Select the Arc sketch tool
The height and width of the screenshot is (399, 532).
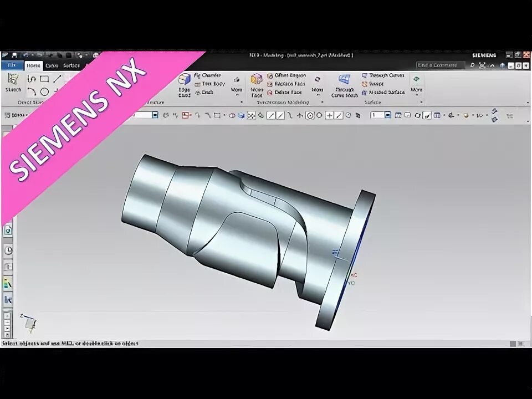32,91
